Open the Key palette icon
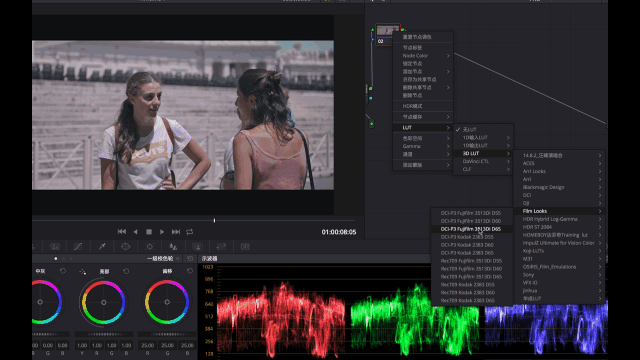Screen dimensions: 640x360 click(x=198, y=247)
